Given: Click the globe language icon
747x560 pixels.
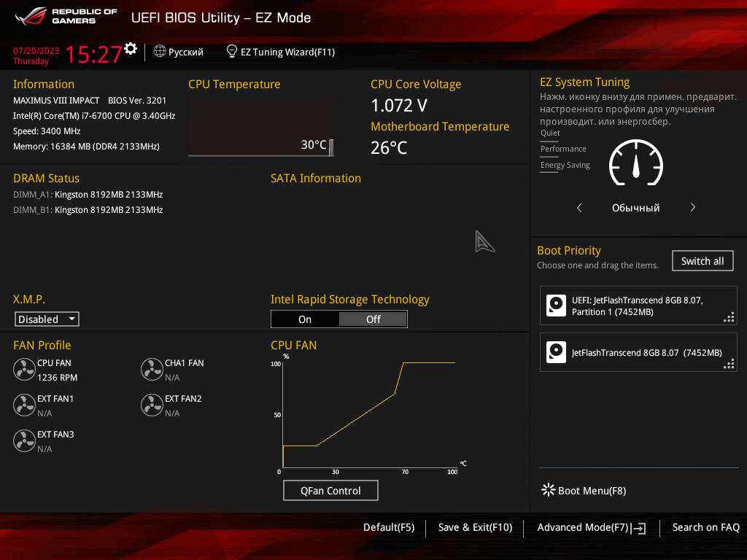Looking at the screenshot, I should pos(160,51).
